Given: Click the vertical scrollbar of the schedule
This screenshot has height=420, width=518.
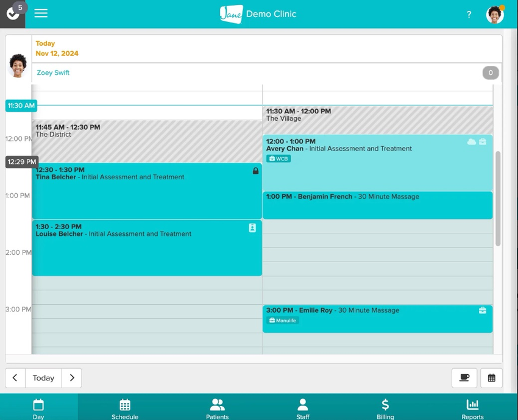Looking at the screenshot, I should [x=498, y=198].
